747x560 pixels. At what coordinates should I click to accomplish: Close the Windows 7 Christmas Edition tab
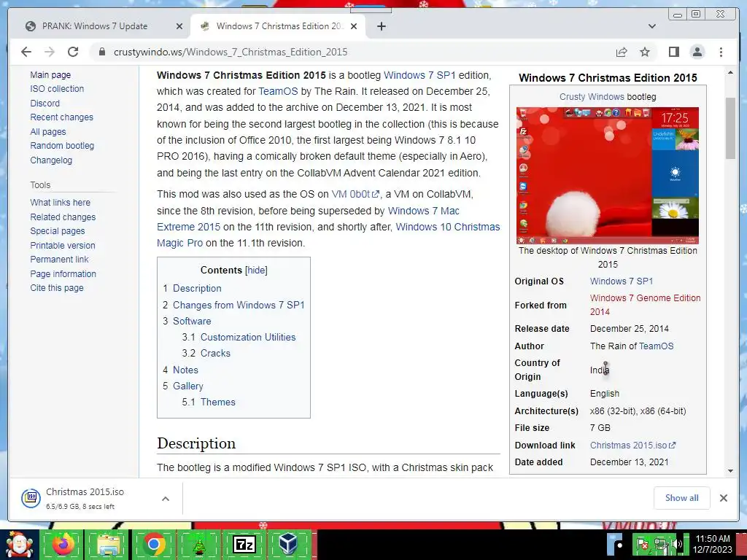tap(354, 26)
